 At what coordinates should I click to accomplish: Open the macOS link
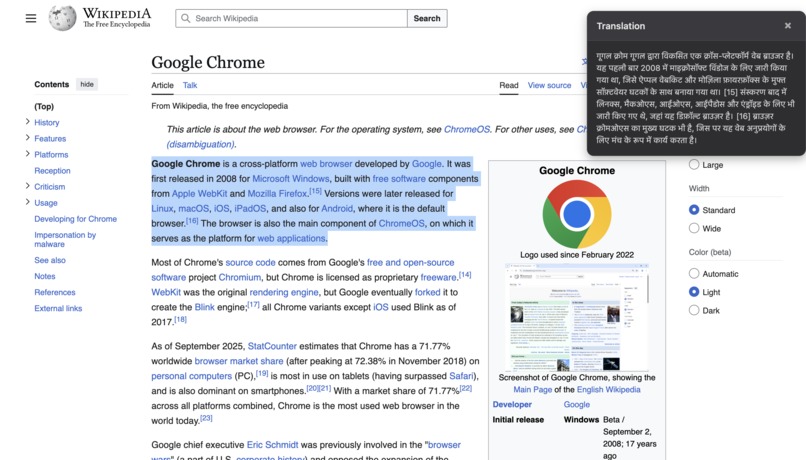193,209
